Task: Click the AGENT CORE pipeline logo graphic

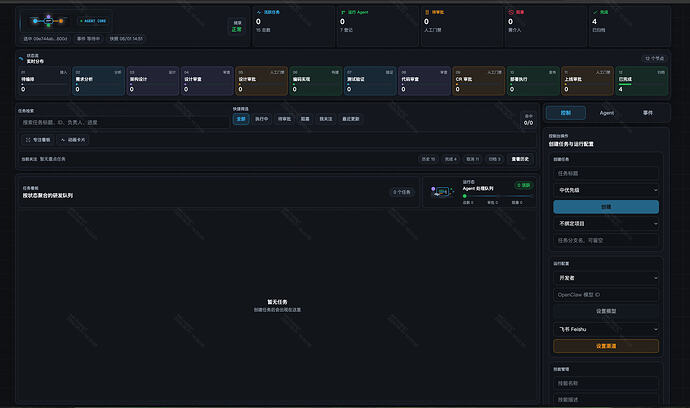Action: click(48, 21)
